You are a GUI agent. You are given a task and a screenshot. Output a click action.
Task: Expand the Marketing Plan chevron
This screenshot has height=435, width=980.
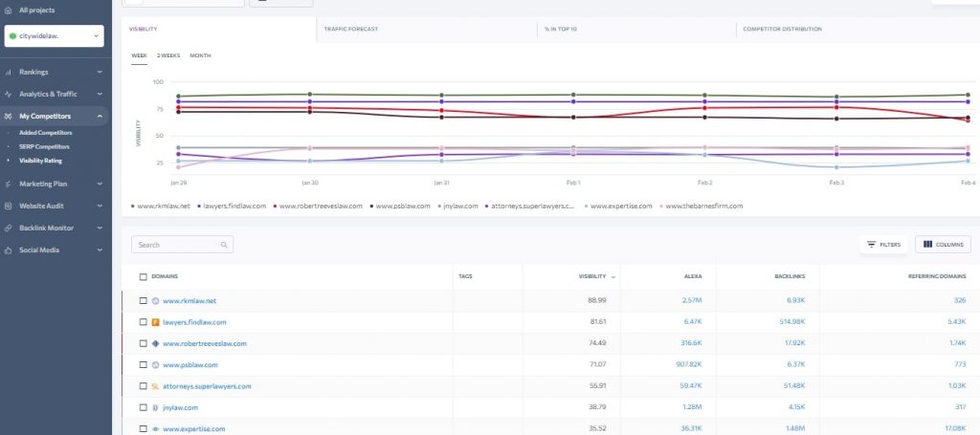click(x=100, y=185)
